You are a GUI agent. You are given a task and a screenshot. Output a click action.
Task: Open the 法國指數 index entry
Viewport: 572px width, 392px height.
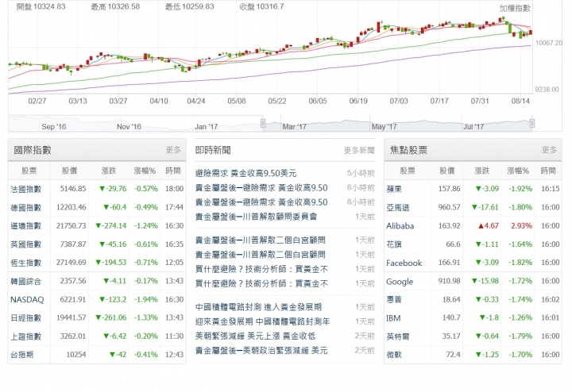[x=26, y=188]
